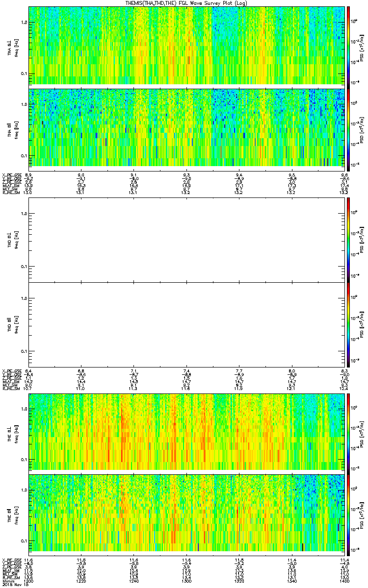Click the '1.0' frequency tick on THA B⊥ axis
368x588 pixels.
point(24,23)
